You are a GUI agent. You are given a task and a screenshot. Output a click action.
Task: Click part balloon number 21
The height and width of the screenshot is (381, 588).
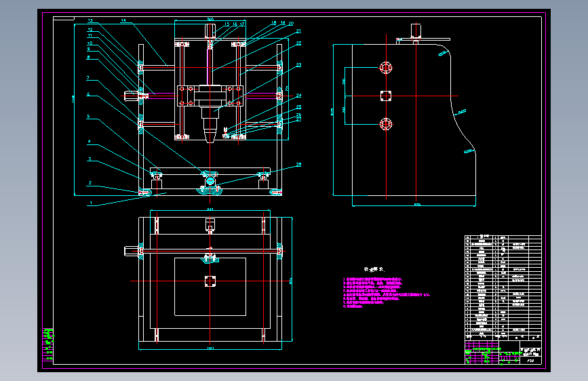click(x=298, y=31)
